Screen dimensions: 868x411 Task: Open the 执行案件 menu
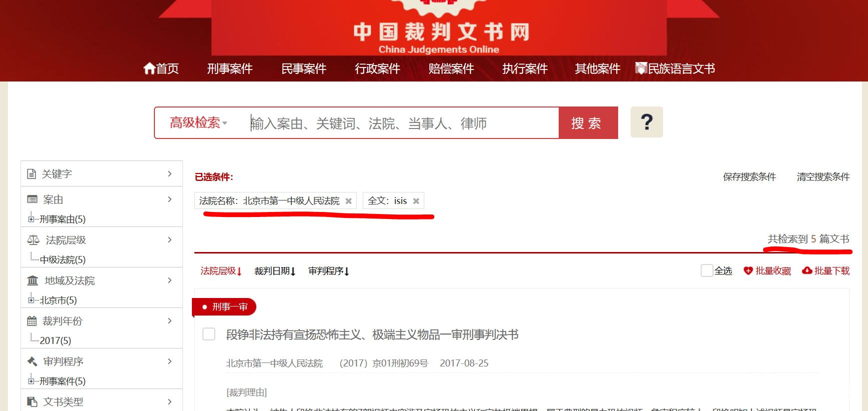(x=525, y=68)
